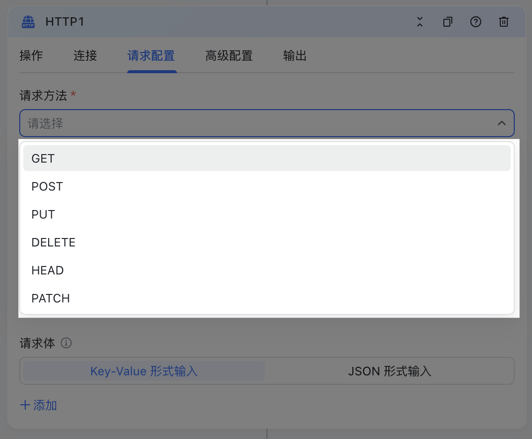Delete the HTTP1 node with the trash icon

pos(504,22)
